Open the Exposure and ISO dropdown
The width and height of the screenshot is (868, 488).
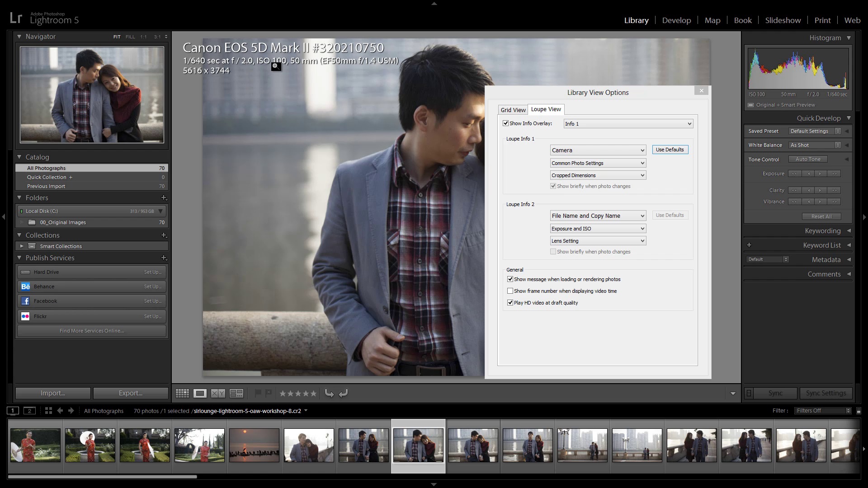[597, 228]
